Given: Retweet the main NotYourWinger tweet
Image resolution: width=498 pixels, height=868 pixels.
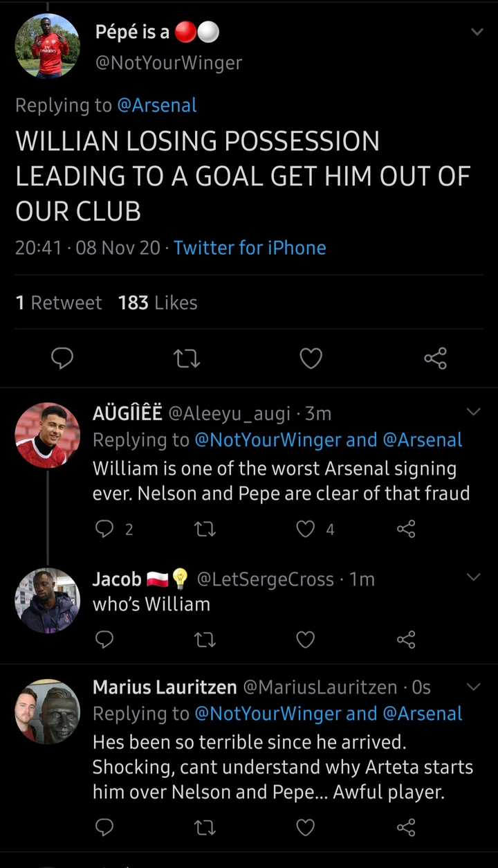Looking at the screenshot, I should coord(187,358).
